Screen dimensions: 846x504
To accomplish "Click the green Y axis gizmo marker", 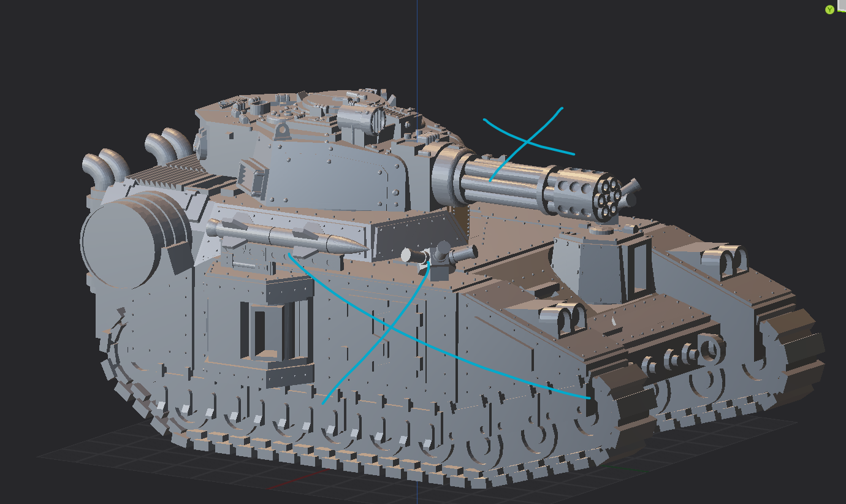I will pyautogui.click(x=830, y=10).
